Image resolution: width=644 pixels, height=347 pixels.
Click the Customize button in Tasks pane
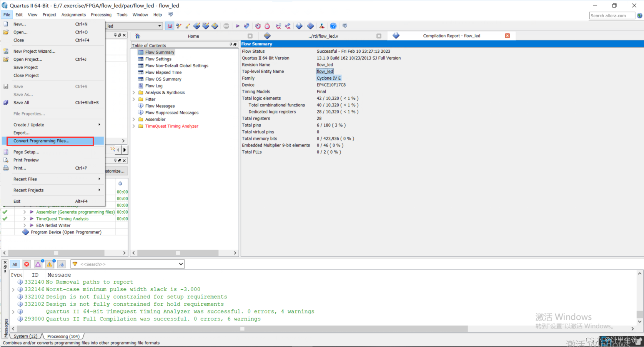coord(116,171)
